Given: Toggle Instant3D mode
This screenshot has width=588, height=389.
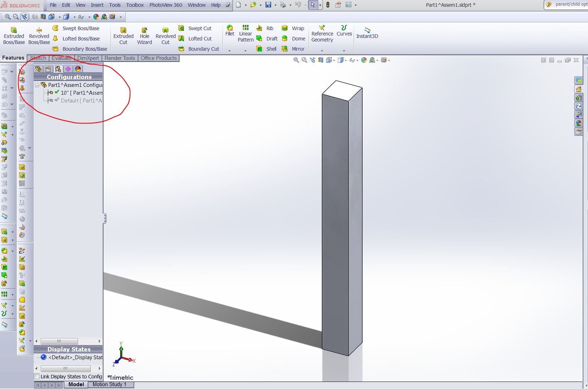Looking at the screenshot, I should point(367,33).
